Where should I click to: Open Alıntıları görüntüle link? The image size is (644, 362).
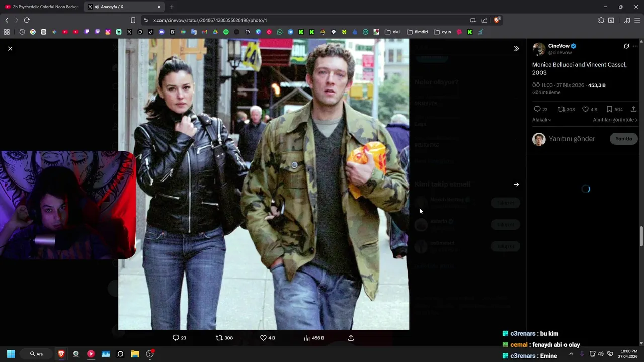(615, 120)
